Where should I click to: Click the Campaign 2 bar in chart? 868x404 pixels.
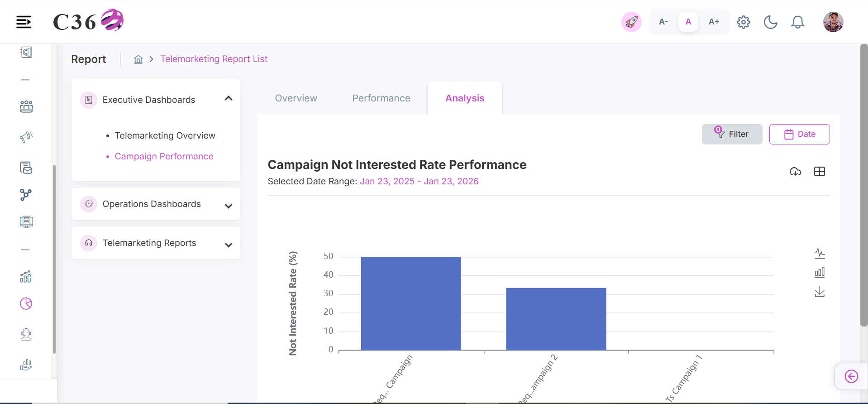[556, 319]
